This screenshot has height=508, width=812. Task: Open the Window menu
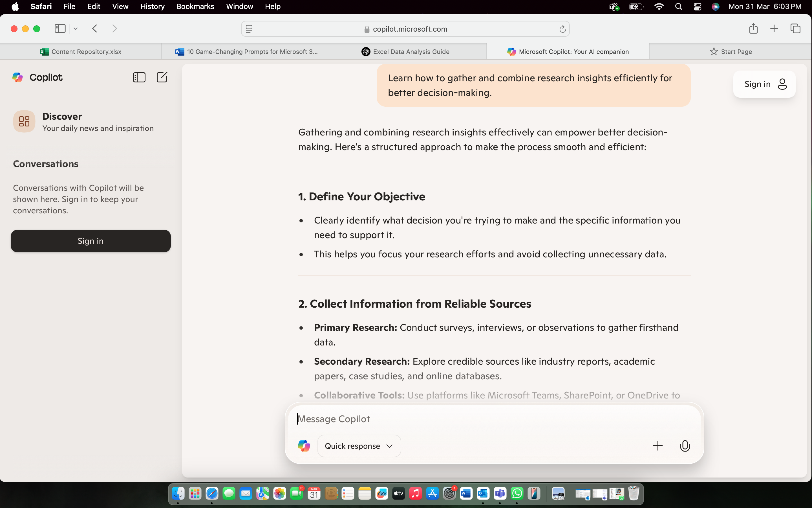coord(240,7)
